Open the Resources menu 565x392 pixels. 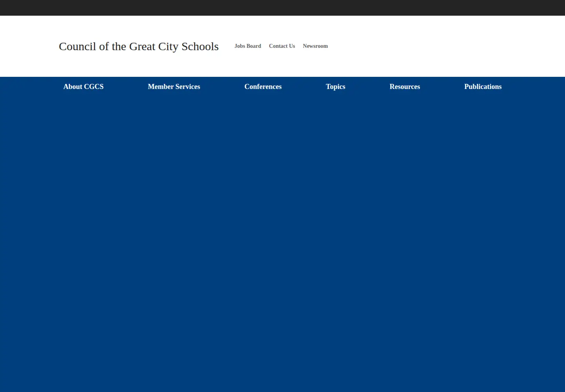tap(405, 87)
